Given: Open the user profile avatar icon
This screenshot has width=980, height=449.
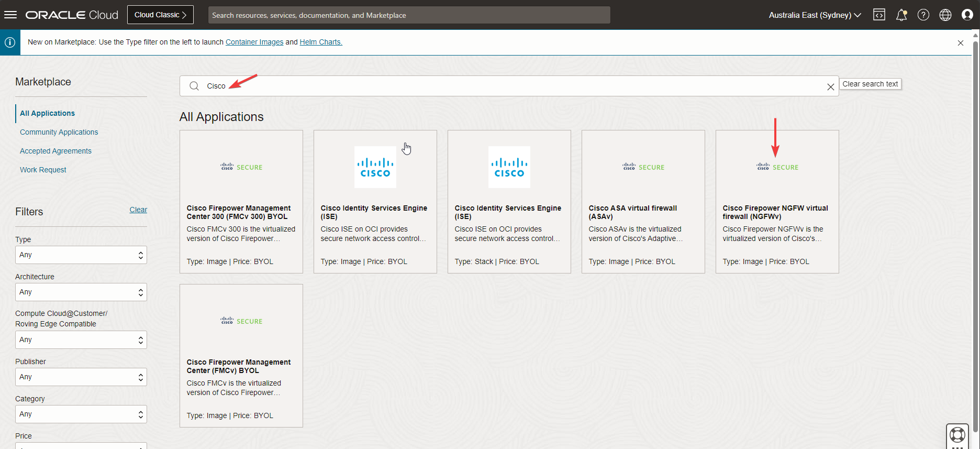Looking at the screenshot, I should pyautogui.click(x=967, y=15).
